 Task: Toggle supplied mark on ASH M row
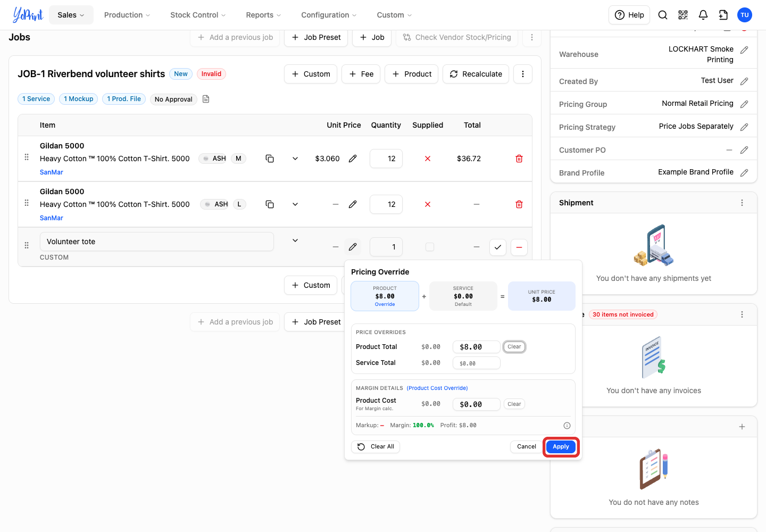428,159
